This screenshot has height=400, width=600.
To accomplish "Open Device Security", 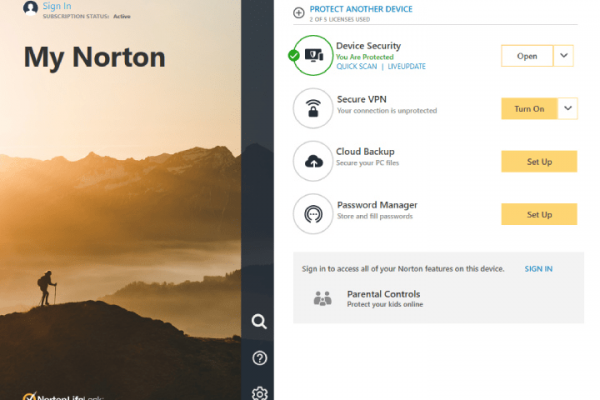I will click(x=527, y=56).
